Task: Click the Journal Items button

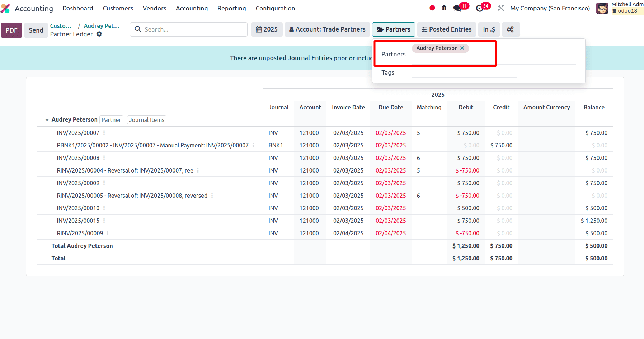Action: 146,120
